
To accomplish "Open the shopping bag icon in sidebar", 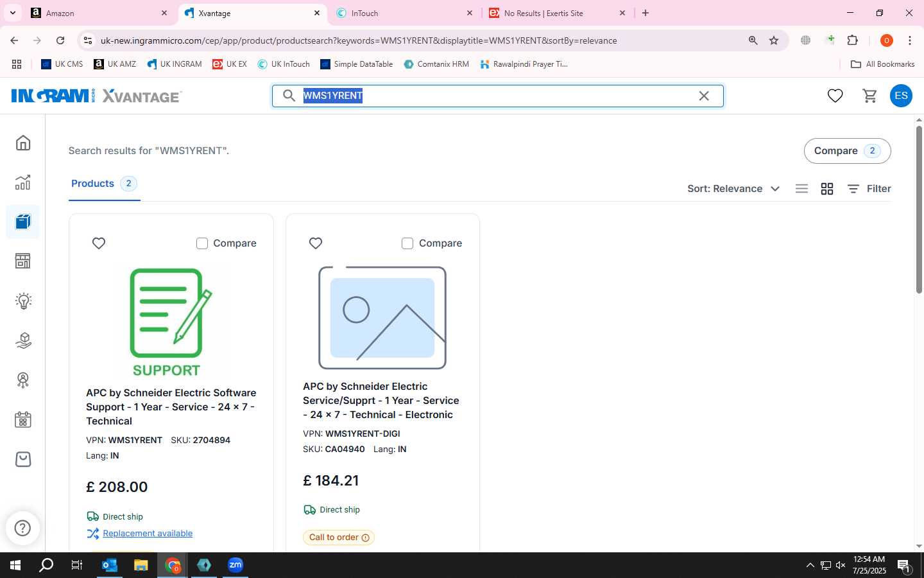I will [x=23, y=459].
